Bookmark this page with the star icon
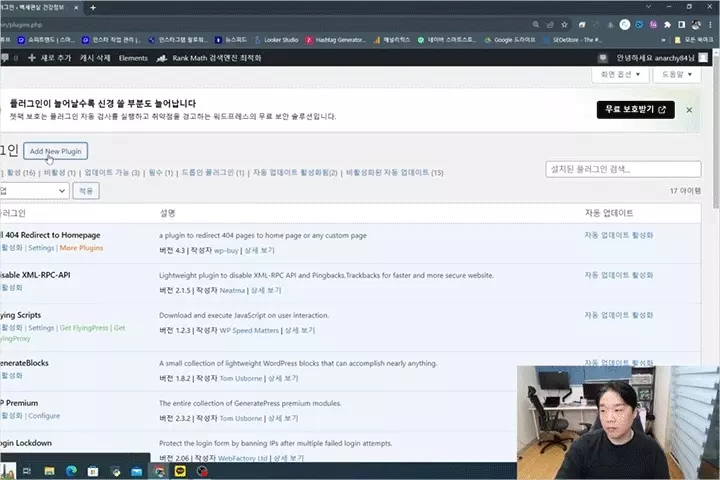Screen dimensions: 720x480 point(564,25)
